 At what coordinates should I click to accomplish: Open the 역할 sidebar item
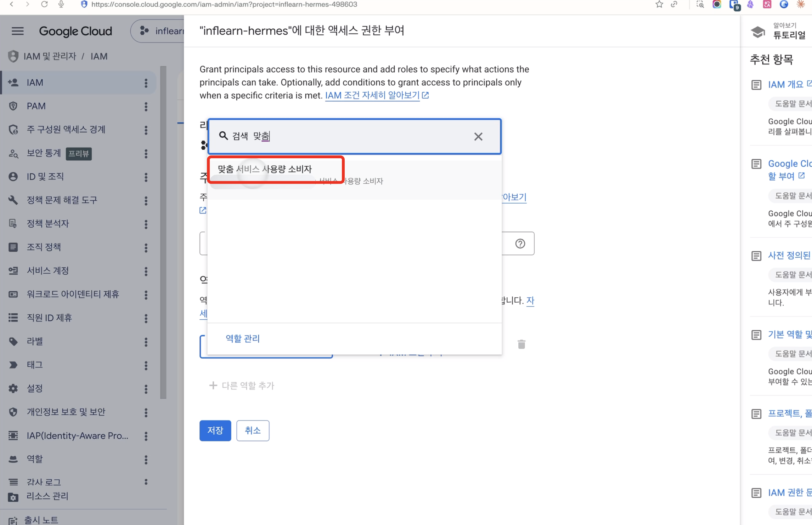click(79, 459)
